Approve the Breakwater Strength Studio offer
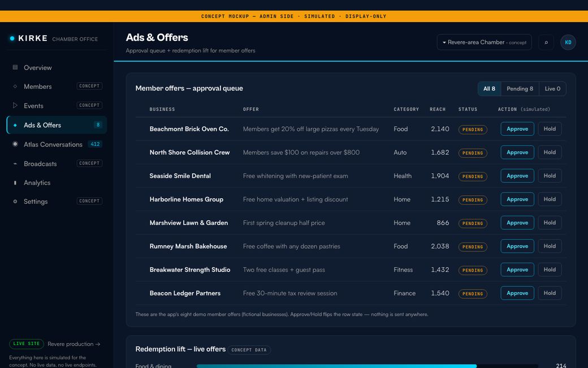This screenshot has width=588, height=368. pyautogui.click(x=517, y=269)
